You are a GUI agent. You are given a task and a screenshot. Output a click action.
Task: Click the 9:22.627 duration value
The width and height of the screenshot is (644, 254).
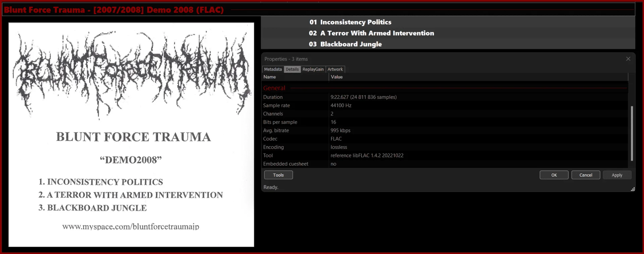(x=364, y=97)
